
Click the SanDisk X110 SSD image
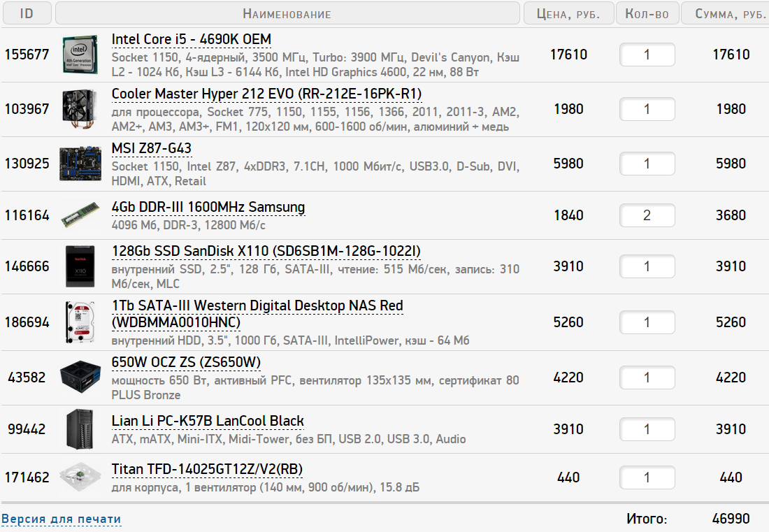pyautogui.click(x=80, y=266)
